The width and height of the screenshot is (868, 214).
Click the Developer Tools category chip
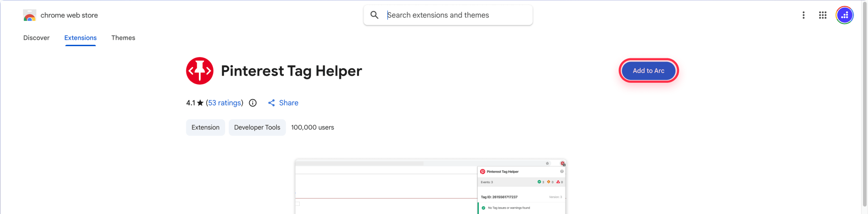pos(257,128)
